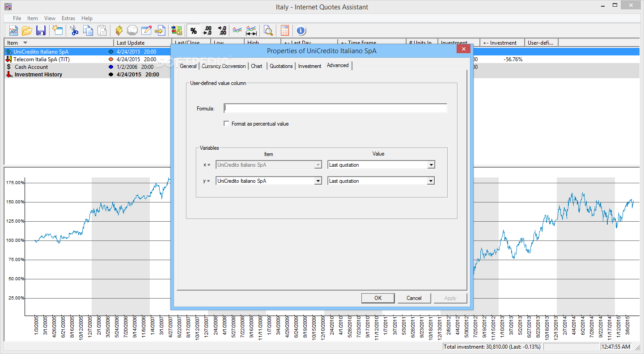This screenshot has height=354, width=644.
Task: Click the Cut scissors icon
Action: coord(74,30)
